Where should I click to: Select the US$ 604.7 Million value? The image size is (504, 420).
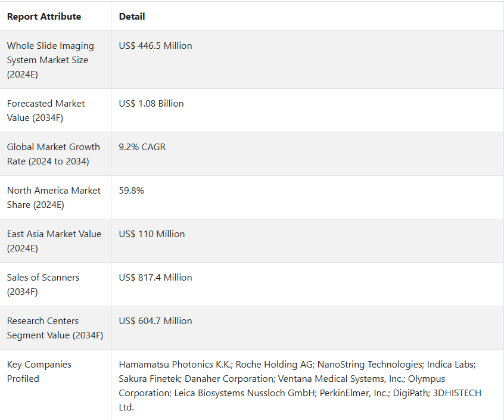[155, 321]
